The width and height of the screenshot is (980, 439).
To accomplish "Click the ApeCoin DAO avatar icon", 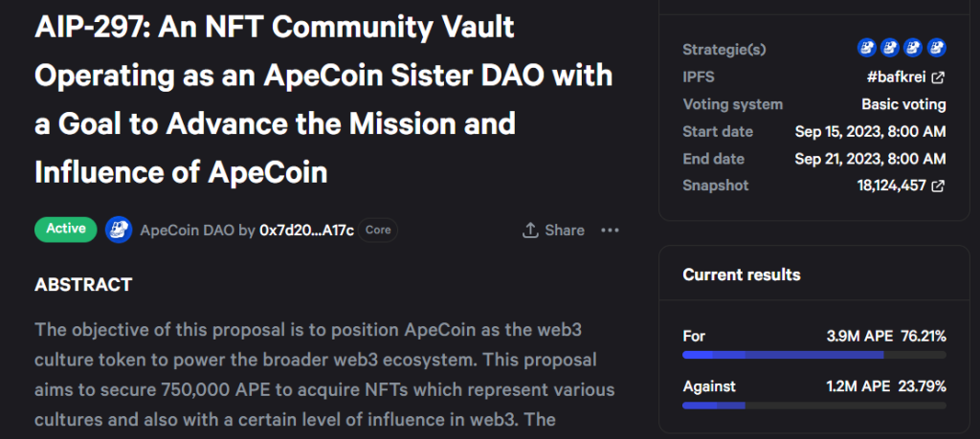I will click(119, 230).
